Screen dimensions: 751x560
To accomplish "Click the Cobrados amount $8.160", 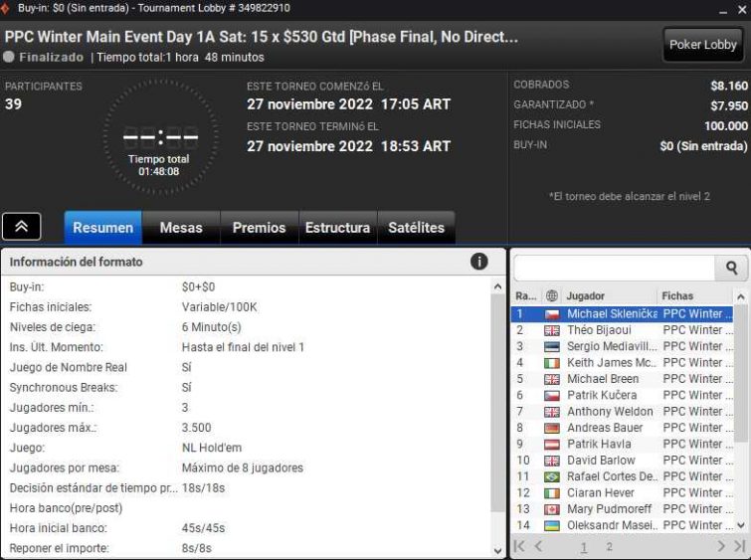I will [729, 86].
